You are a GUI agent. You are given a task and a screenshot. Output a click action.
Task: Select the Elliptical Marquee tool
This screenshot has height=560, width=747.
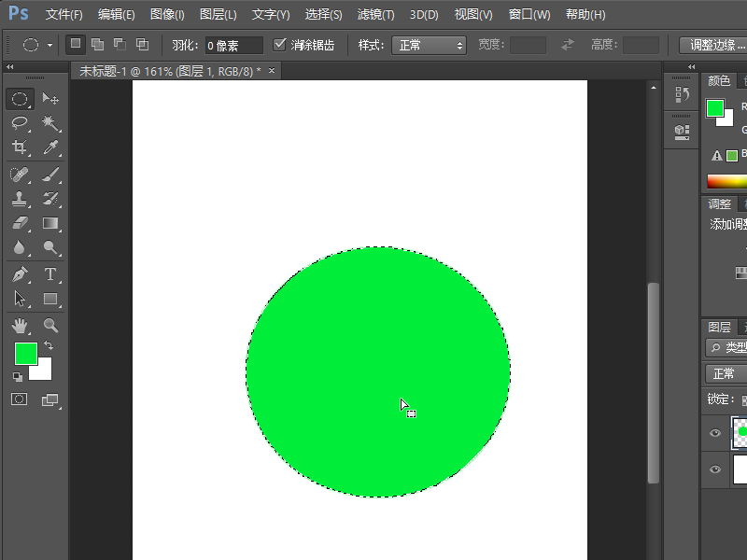tap(20, 99)
